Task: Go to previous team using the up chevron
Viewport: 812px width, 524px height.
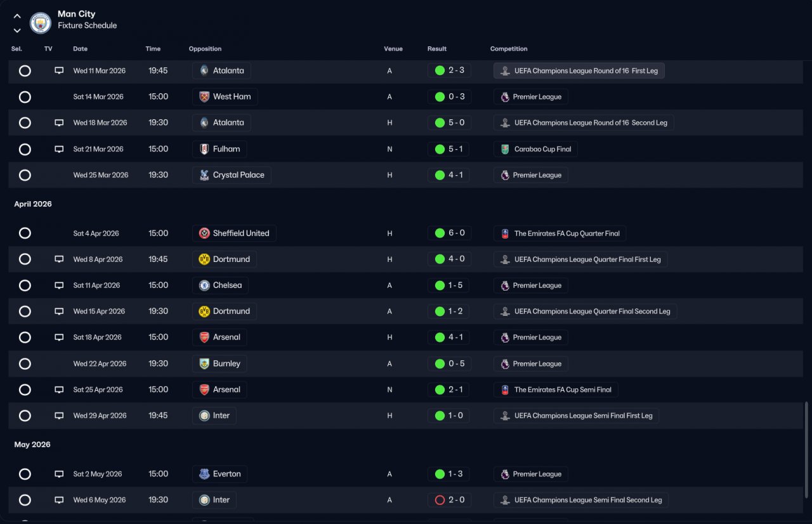Action: [17, 16]
